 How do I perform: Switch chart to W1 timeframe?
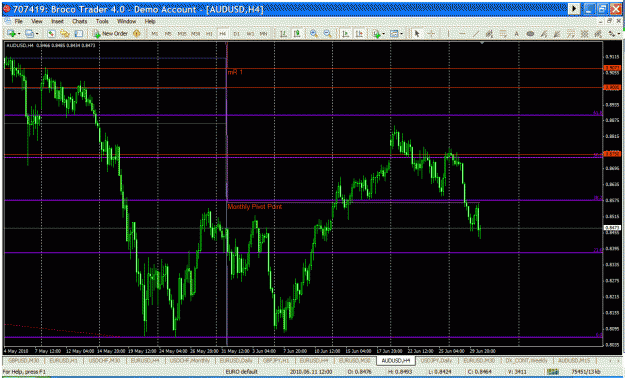pyautogui.click(x=250, y=34)
